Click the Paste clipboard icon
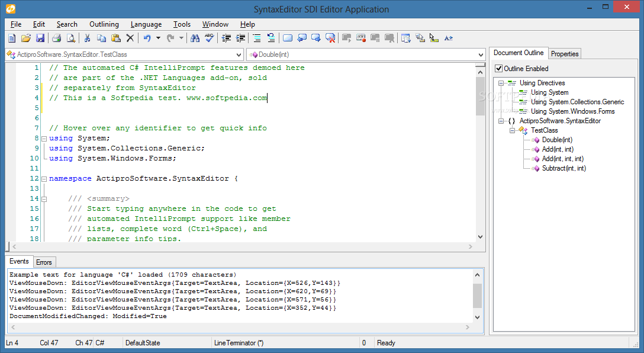 (116, 38)
